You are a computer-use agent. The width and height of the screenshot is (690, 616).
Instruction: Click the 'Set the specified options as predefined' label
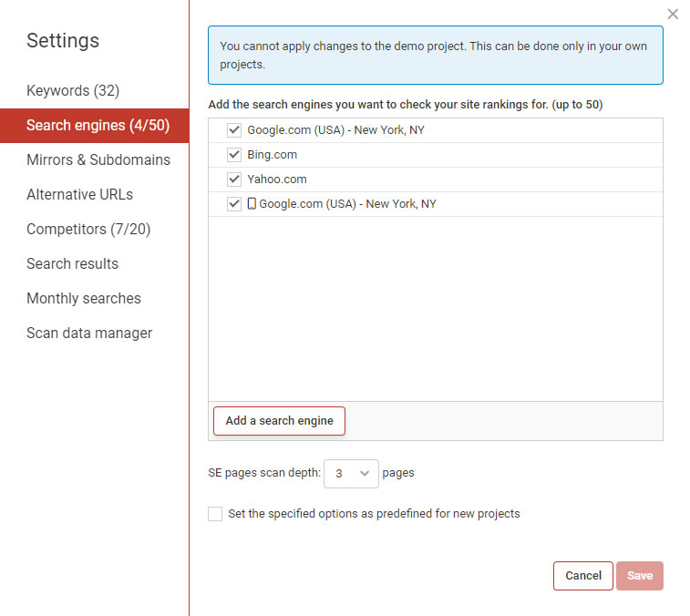tap(374, 513)
